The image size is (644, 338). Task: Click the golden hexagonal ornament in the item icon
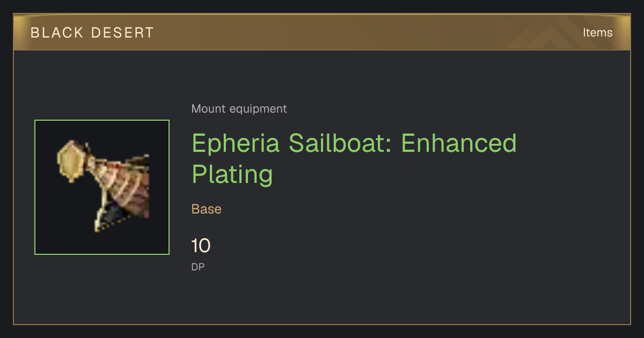(69, 161)
